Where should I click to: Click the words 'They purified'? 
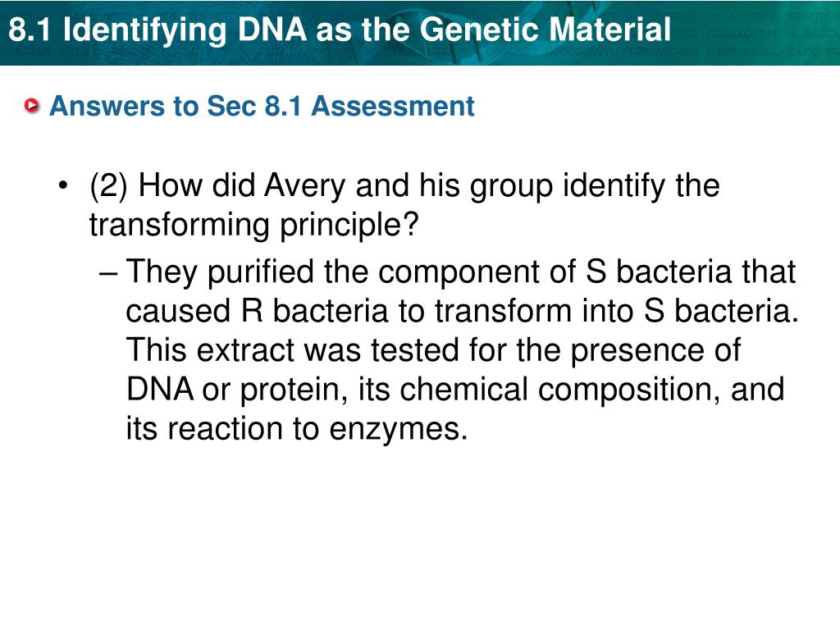(220, 272)
